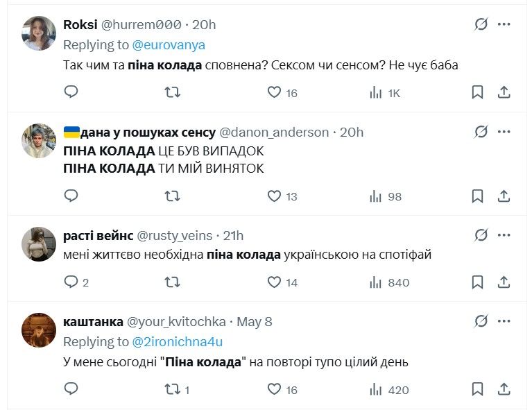This screenshot has width=532, height=410.
Task: Like the danon_anderson tweet
Action: [x=275, y=196]
